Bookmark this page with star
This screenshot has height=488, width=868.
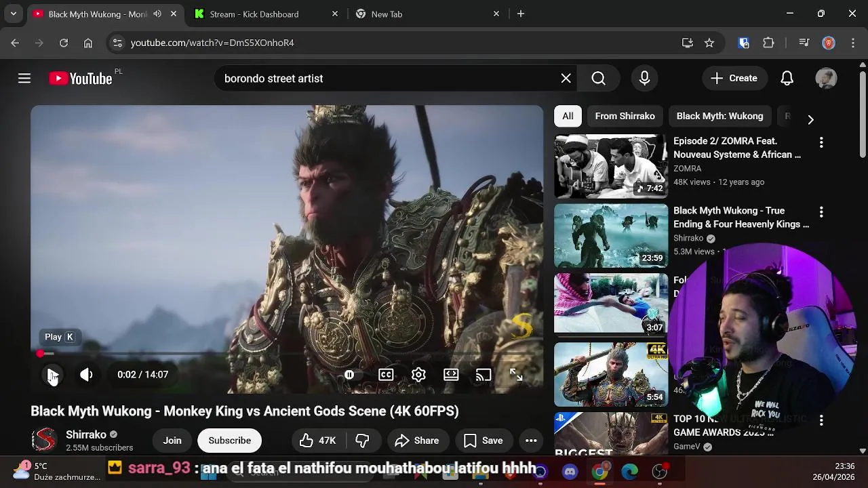pyautogui.click(x=709, y=43)
